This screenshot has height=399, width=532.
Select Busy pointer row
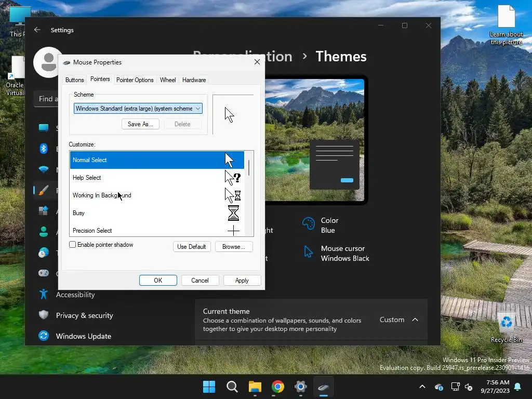pyautogui.click(x=157, y=212)
